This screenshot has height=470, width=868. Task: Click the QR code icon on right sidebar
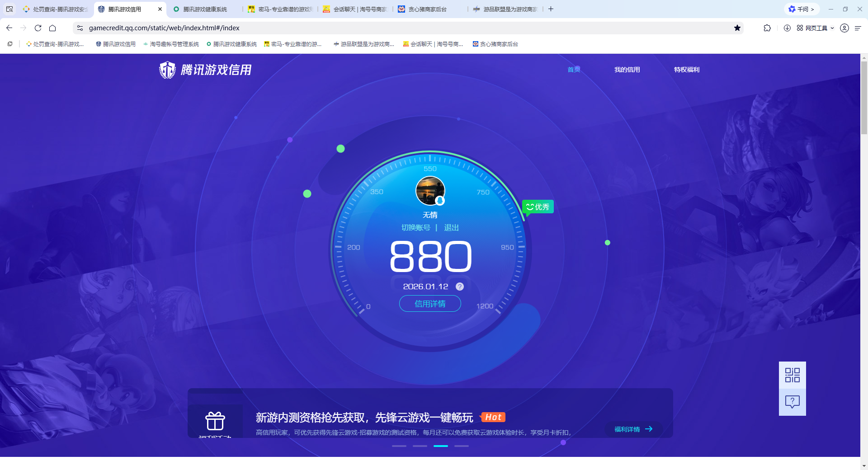click(792, 375)
